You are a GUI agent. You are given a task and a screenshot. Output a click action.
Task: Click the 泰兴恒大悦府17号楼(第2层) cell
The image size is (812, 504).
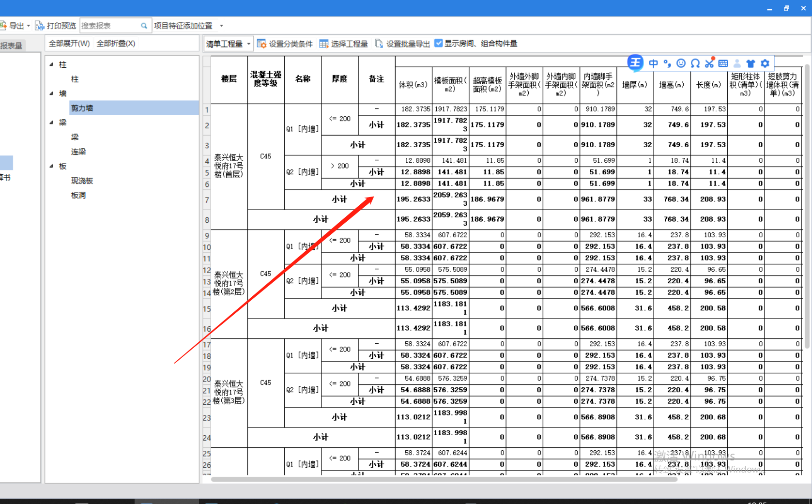point(229,284)
